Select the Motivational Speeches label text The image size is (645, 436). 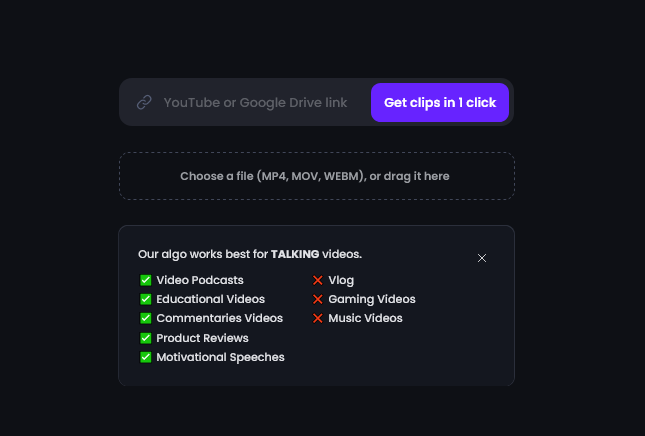point(220,357)
